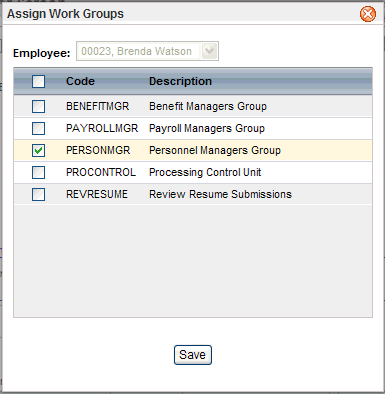Check the PROCONTROL work group checkbox
This screenshot has width=385, height=394.
point(38,172)
